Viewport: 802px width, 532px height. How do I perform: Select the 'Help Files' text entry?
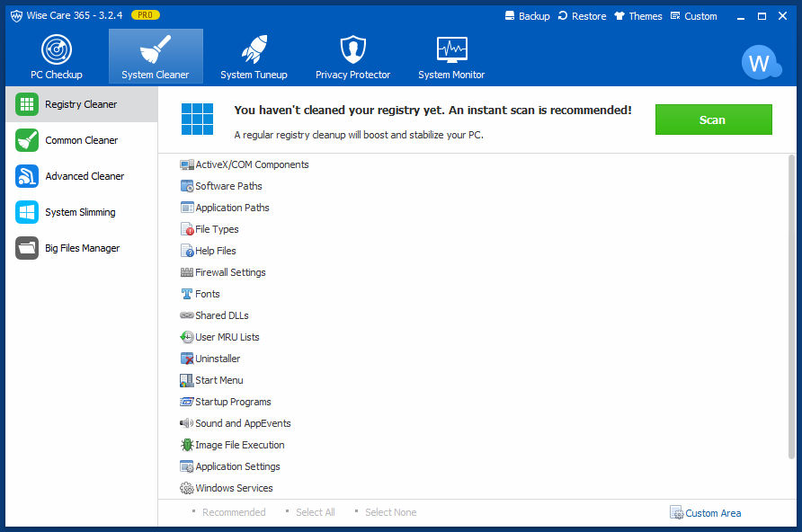[215, 251]
